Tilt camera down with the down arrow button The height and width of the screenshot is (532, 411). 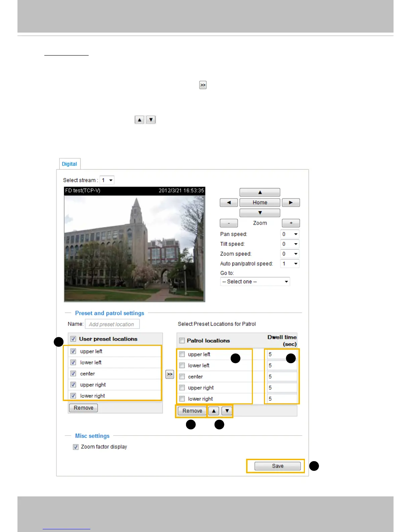pyautogui.click(x=260, y=213)
